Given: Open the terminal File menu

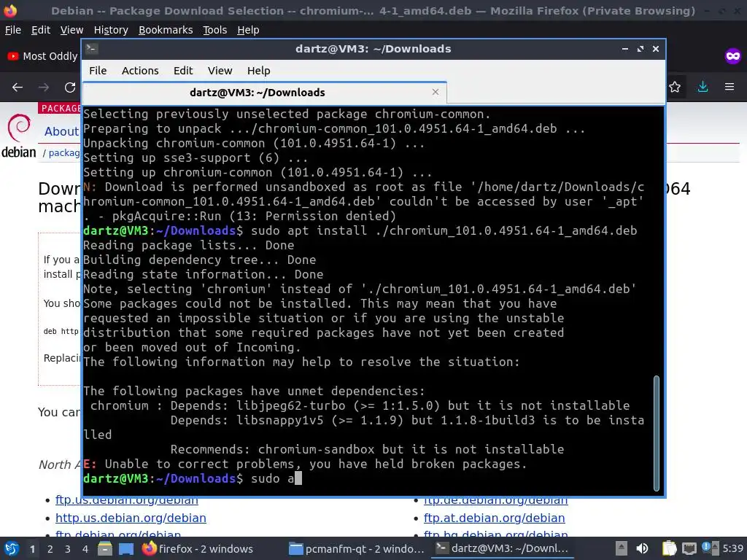Looking at the screenshot, I should point(98,71).
